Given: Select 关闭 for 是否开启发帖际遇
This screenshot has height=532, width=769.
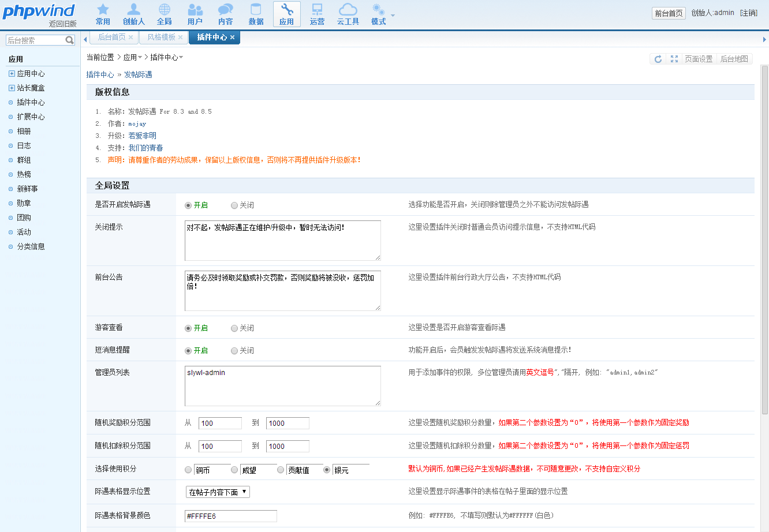Looking at the screenshot, I should click(234, 205).
